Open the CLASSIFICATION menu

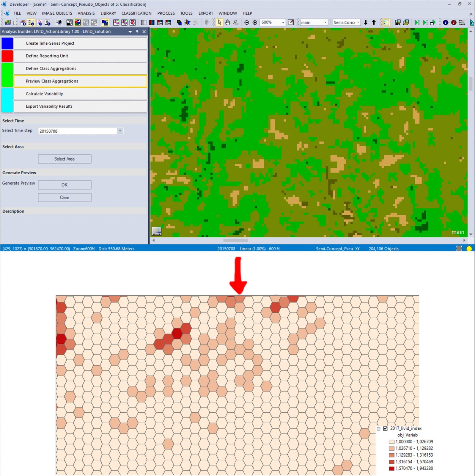(x=136, y=13)
